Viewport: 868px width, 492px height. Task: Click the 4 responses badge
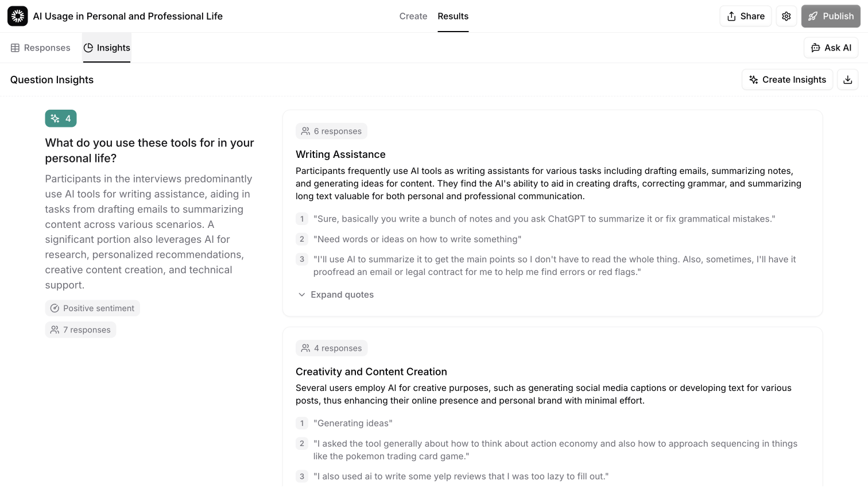[331, 348]
